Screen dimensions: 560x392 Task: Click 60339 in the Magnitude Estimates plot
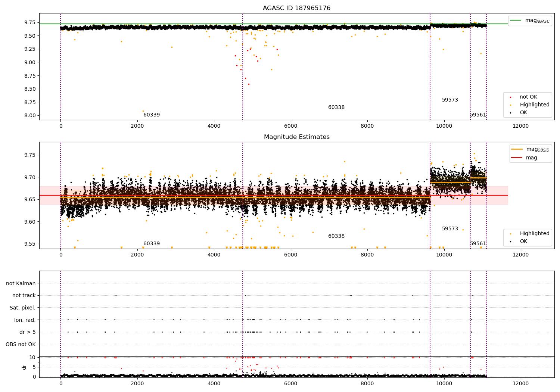point(152,244)
